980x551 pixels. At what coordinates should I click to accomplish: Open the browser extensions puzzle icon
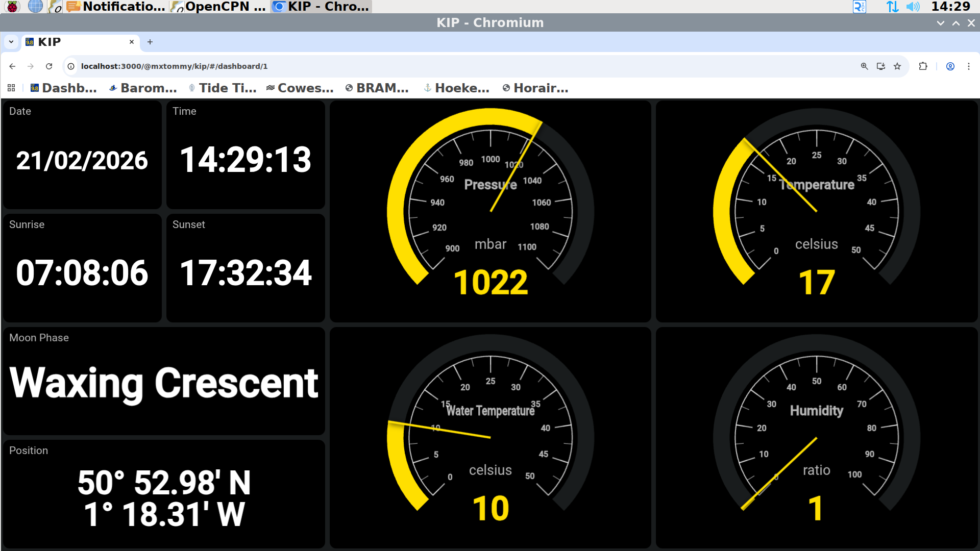[923, 66]
